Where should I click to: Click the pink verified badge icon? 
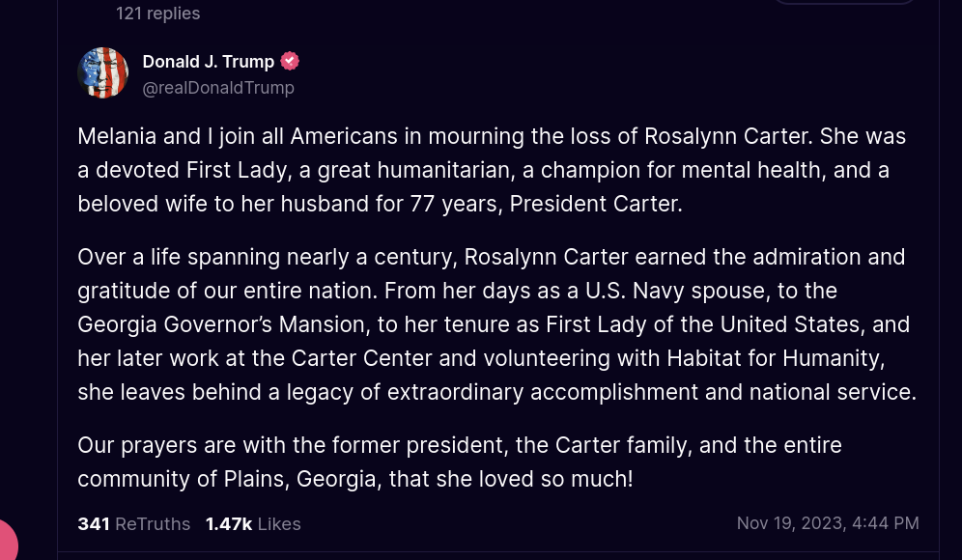coord(290,61)
